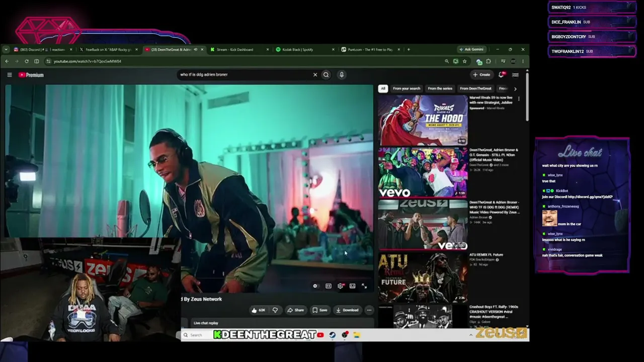The width and height of the screenshot is (644, 362).
Task: Reload the YouTube page
Action: pos(27,61)
